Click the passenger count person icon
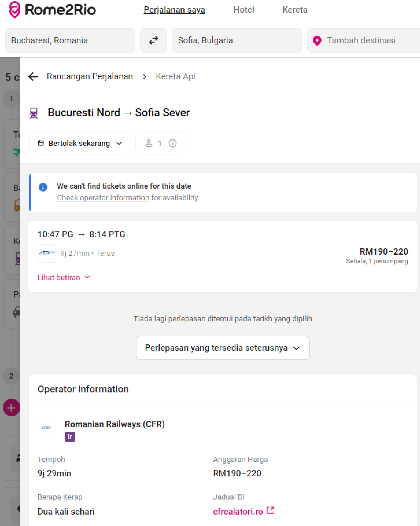Screen dimensions: 420x526 click(149, 143)
